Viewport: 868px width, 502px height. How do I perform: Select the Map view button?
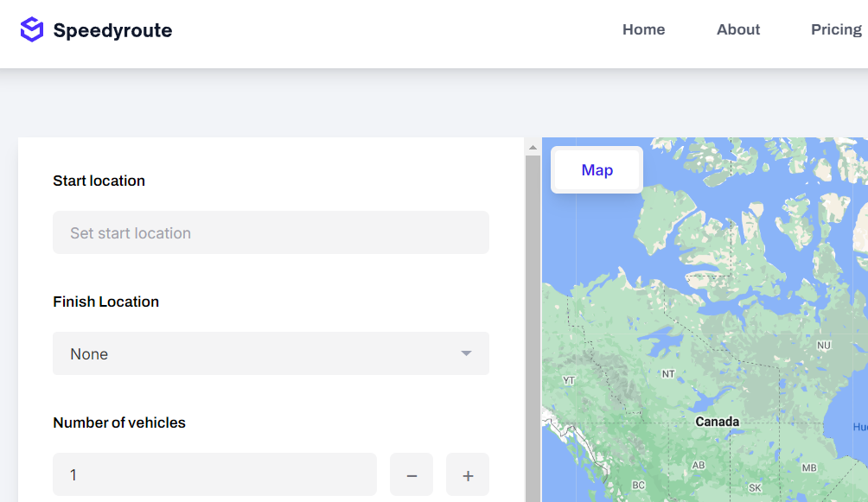(597, 170)
